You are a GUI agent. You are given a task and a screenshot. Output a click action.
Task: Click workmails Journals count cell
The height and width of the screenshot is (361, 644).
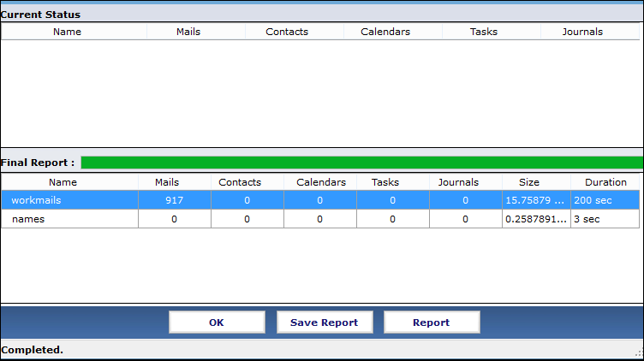pyautogui.click(x=466, y=200)
